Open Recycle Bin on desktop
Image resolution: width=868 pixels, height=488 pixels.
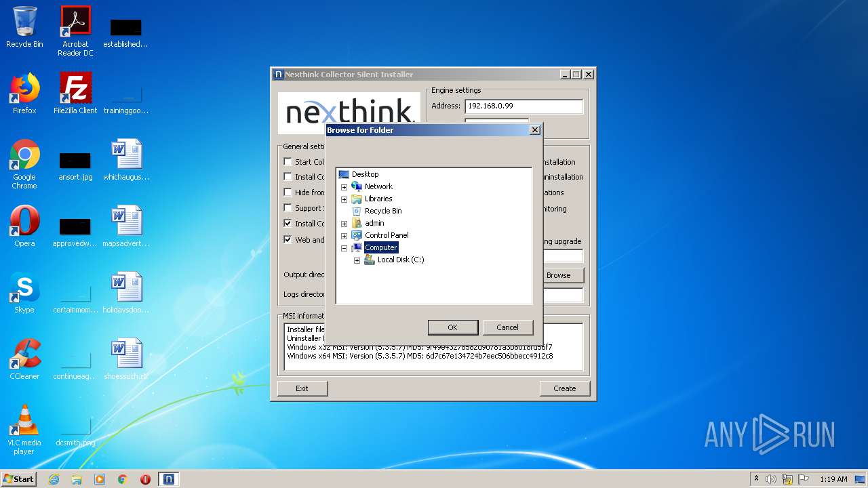coord(24,27)
